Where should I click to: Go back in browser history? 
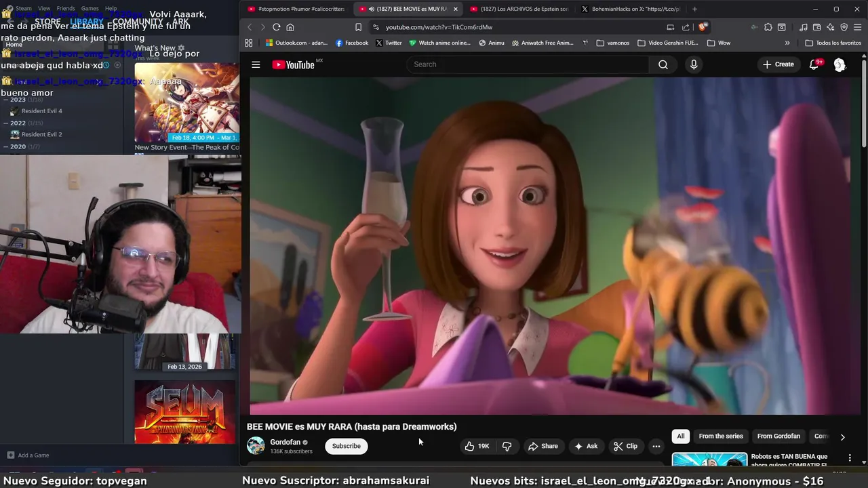249,27
